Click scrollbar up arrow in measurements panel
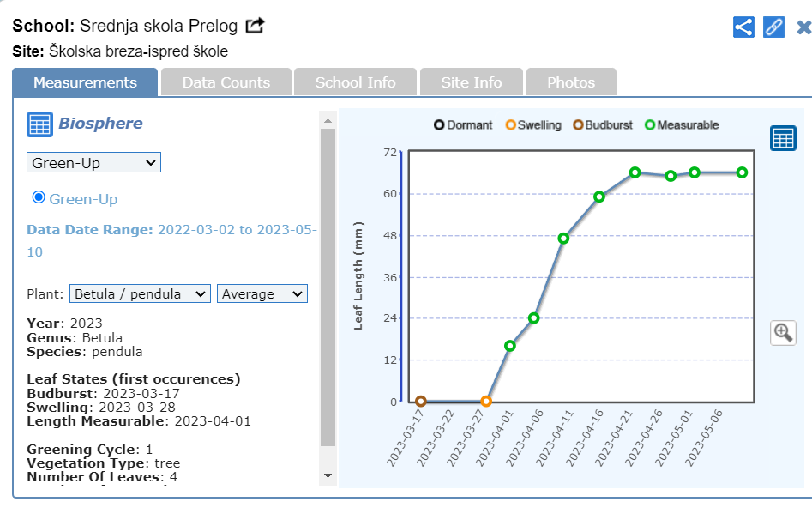812x508 pixels. point(328,118)
